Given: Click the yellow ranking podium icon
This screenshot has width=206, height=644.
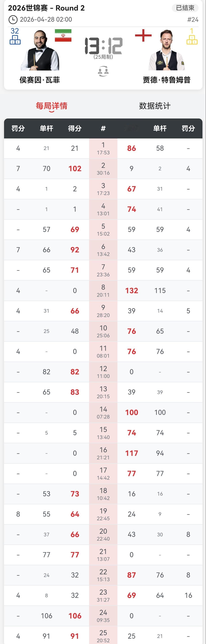Looking at the screenshot, I should point(192,40).
